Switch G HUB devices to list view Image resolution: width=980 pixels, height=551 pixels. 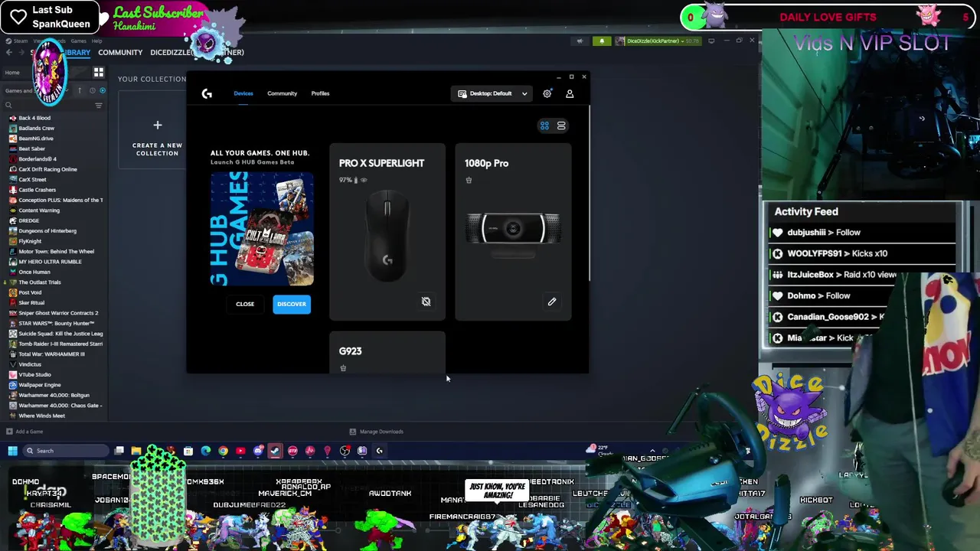[x=561, y=126]
